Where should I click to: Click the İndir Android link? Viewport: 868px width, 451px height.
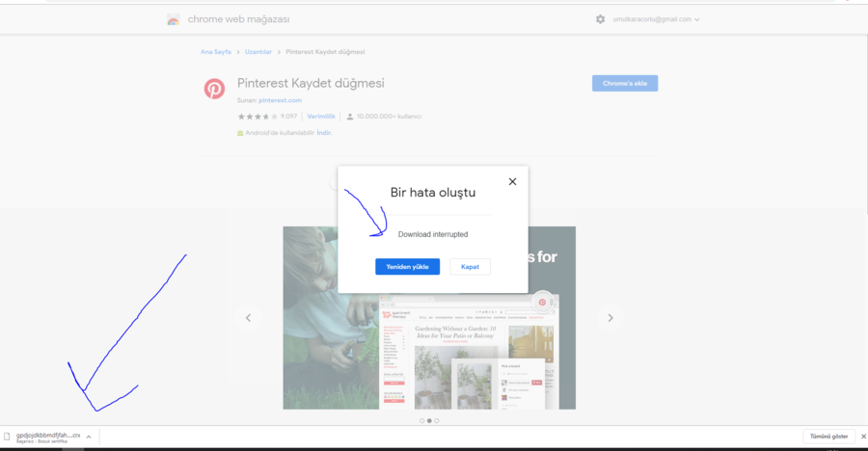(x=324, y=133)
